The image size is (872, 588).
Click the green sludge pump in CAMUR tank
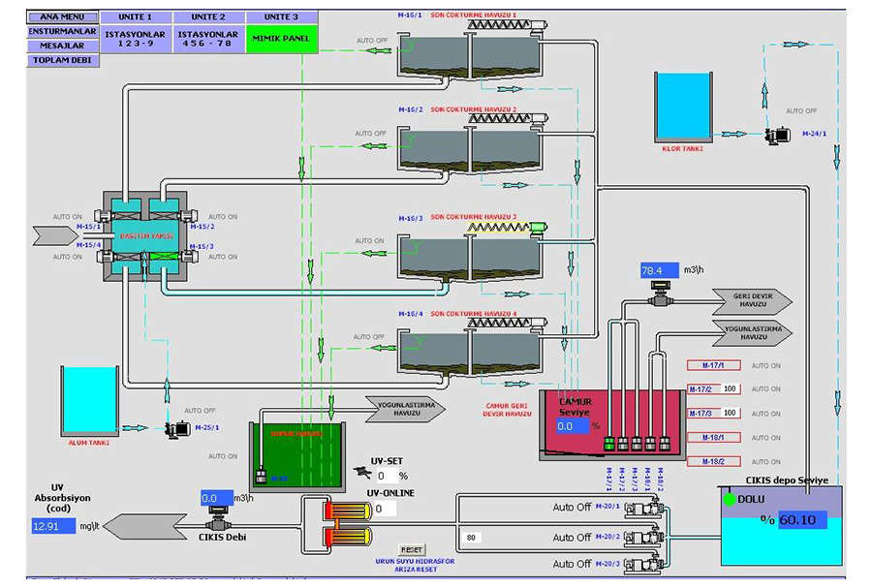pyautogui.click(x=609, y=444)
